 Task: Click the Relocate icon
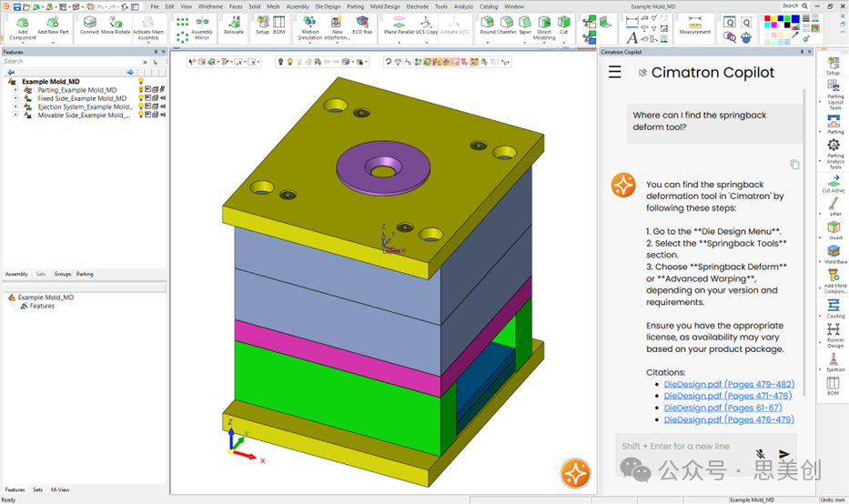tap(234, 22)
